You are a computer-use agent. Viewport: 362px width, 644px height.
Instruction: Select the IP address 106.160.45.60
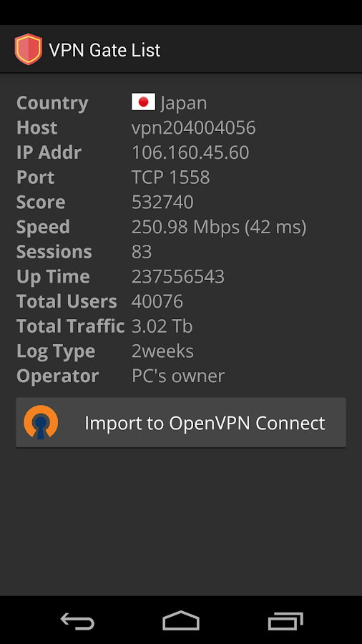click(190, 153)
